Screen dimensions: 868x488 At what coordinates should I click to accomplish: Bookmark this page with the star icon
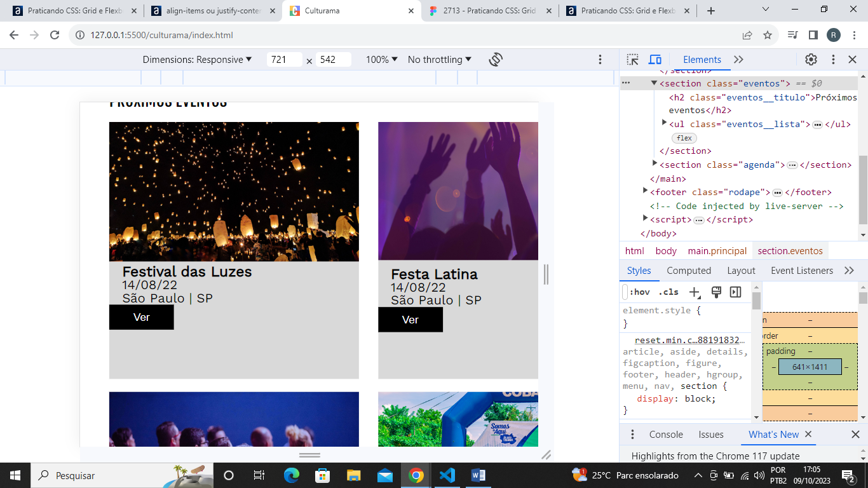(x=768, y=35)
